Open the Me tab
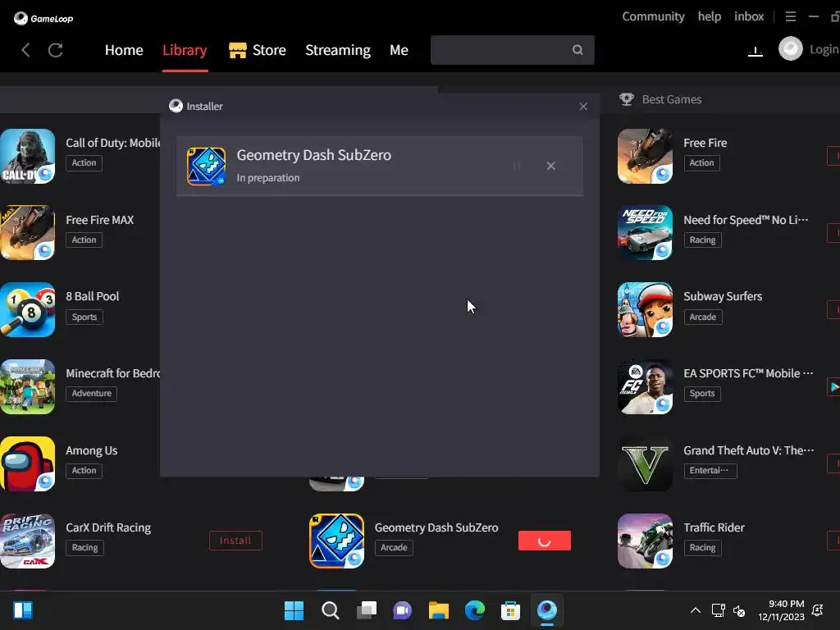The image size is (840, 630). (x=399, y=50)
